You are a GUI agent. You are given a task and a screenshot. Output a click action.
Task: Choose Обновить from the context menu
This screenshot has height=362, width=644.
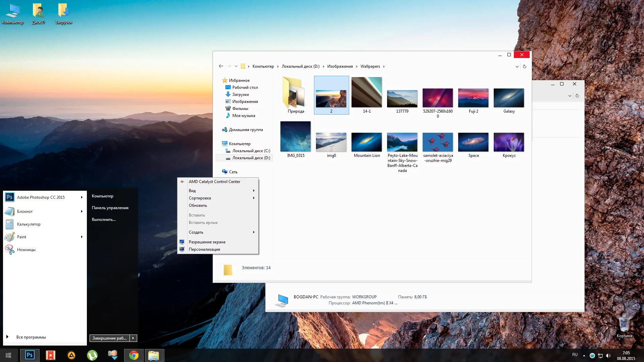click(198, 205)
